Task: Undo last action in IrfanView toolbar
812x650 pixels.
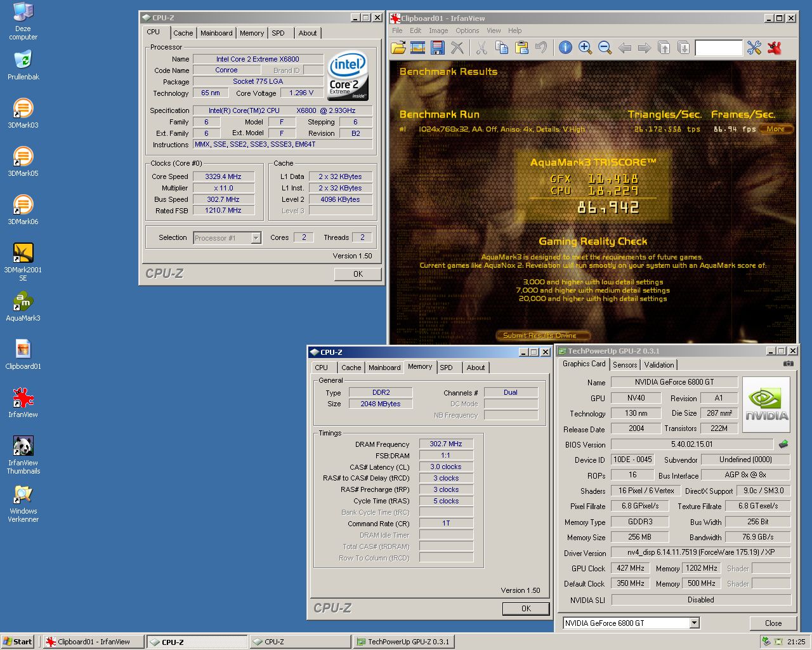Action: (540, 48)
